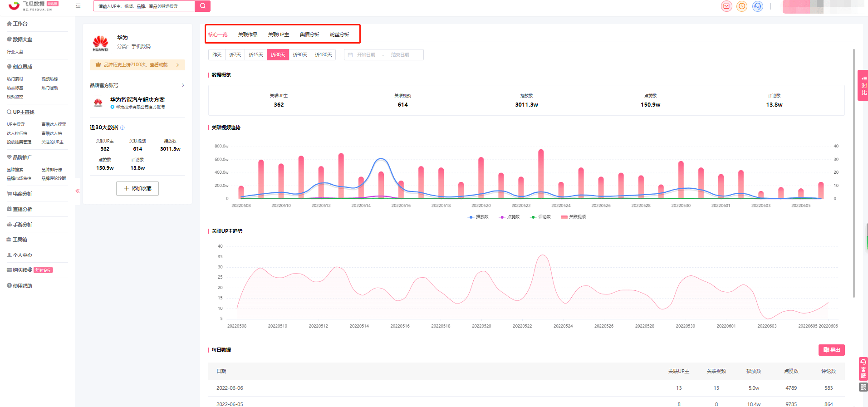Toggle 评论数 series in chart legend
The image size is (868, 407).
click(540, 217)
